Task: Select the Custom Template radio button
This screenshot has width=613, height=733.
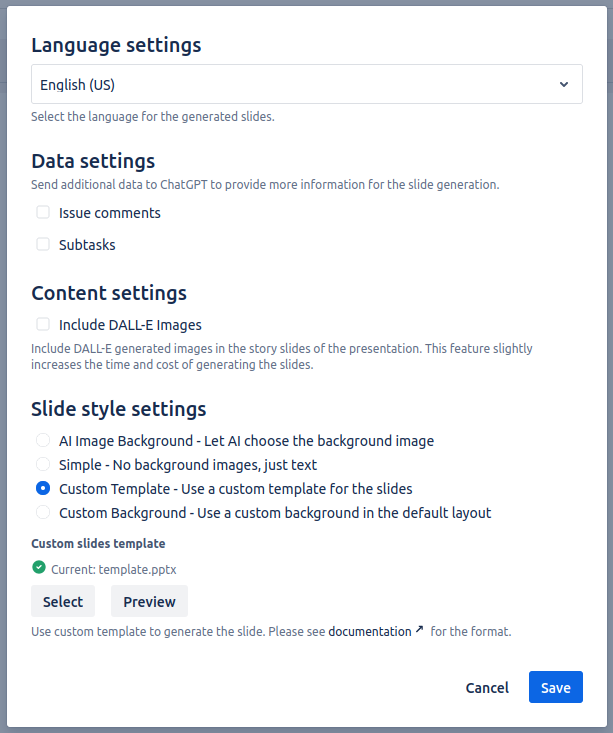Action: coord(43,489)
